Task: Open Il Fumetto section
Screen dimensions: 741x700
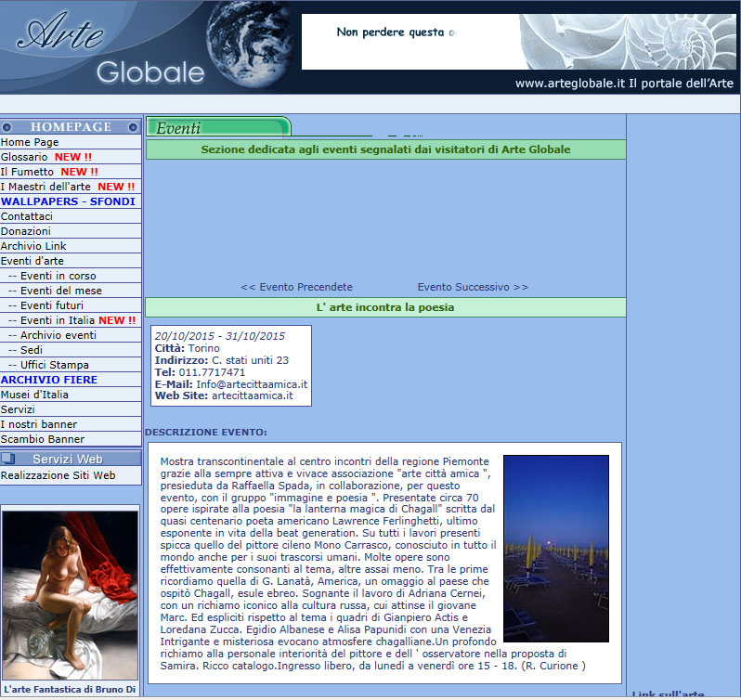Action: pyautogui.click(x=27, y=172)
